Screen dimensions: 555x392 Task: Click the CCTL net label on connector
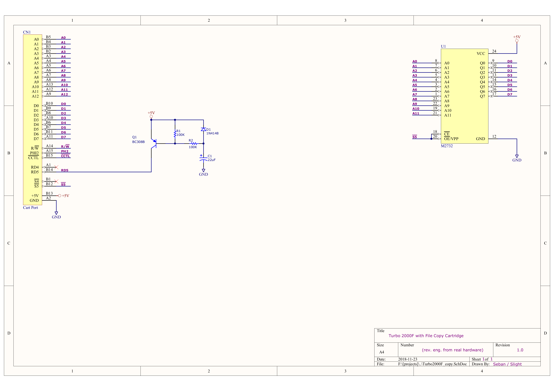65,156
